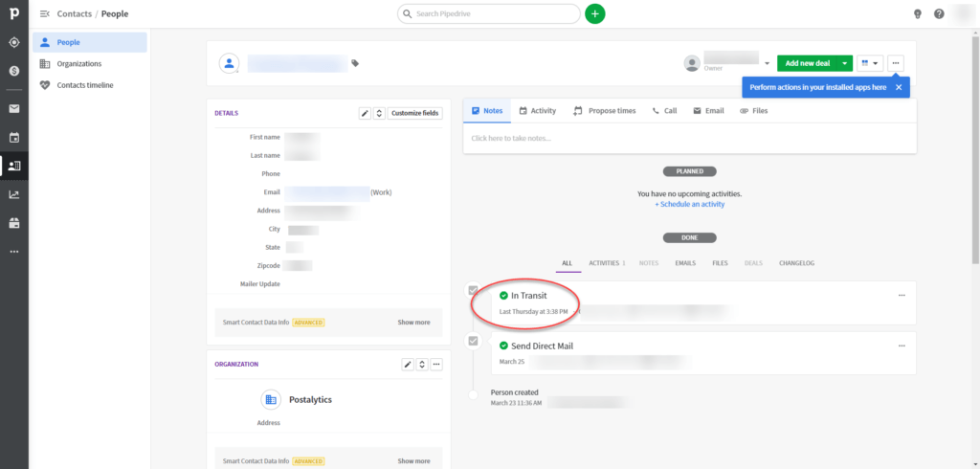Screen dimensions: 980x469
Task: Open header more actions ellipsis button
Action: click(x=896, y=63)
